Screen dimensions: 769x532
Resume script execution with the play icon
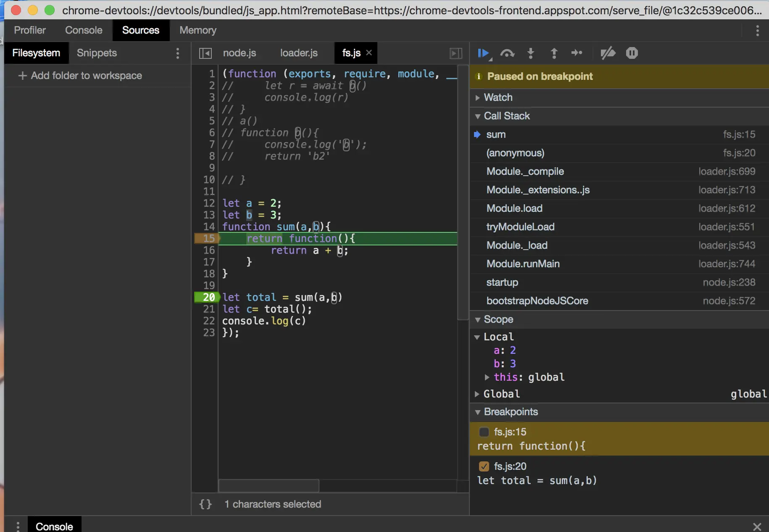pyautogui.click(x=483, y=53)
